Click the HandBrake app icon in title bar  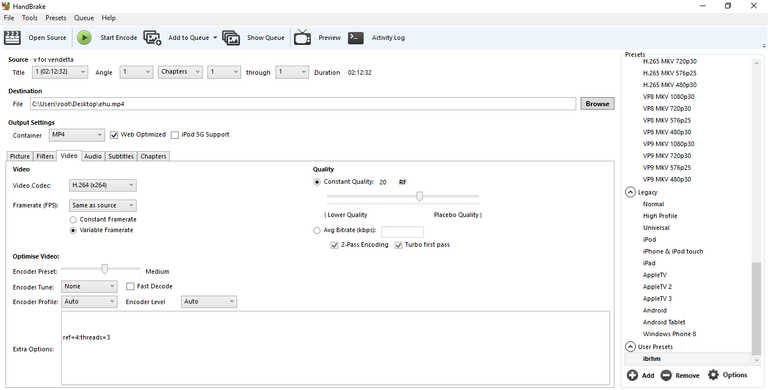pos(6,6)
